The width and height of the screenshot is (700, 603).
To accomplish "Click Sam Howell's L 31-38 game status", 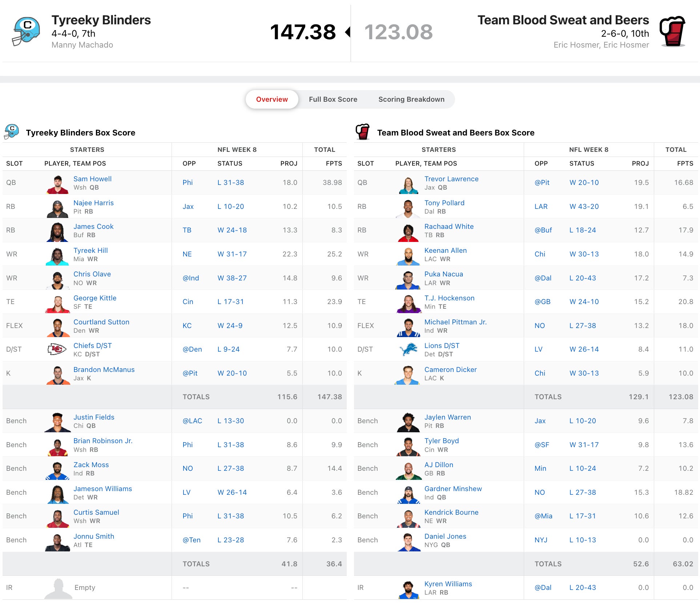I will (230, 183).
